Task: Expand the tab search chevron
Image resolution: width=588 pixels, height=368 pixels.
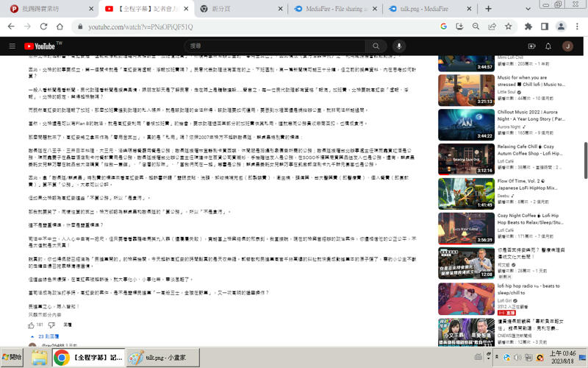Action: (x=528, y=9)
